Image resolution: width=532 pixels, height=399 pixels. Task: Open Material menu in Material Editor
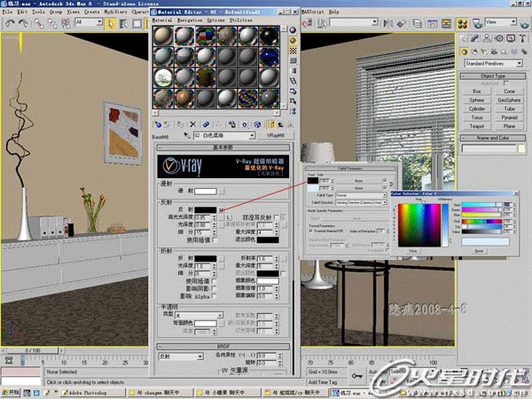click(x=162, y=20)
